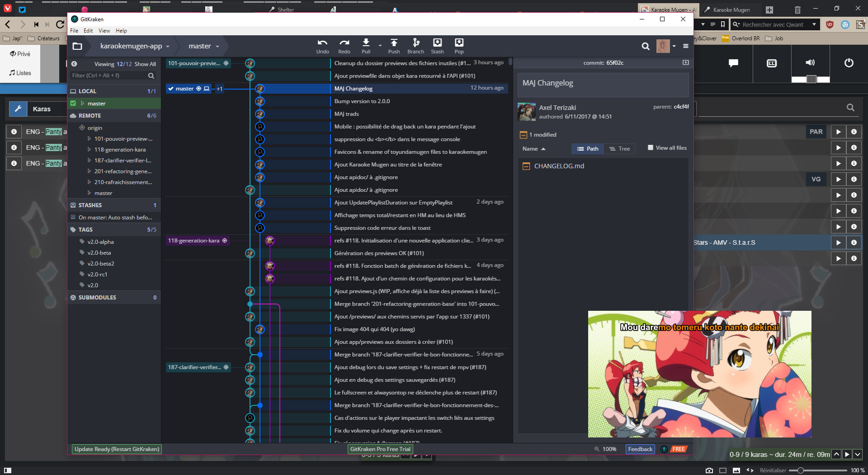Click the Redo toolbar icon
The width and height of the screenshot is (868, 475).
344,46
